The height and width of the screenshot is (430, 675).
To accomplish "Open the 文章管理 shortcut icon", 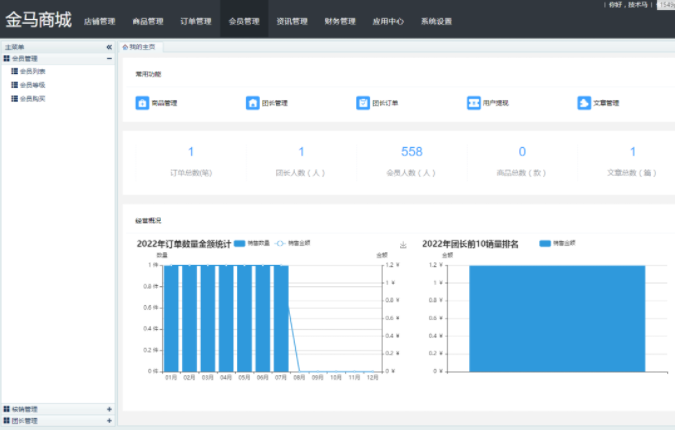I will coord(584,103).
